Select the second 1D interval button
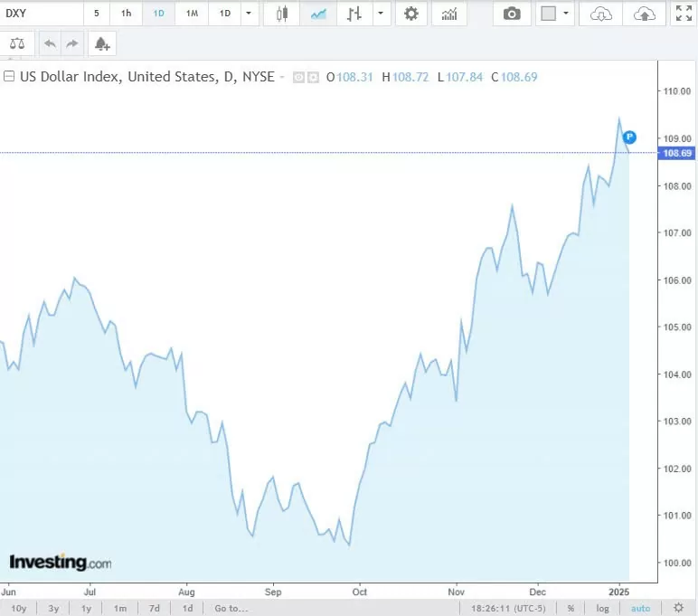Image resolution: width=698 pixels, height=616 pixels. point(225,14)
